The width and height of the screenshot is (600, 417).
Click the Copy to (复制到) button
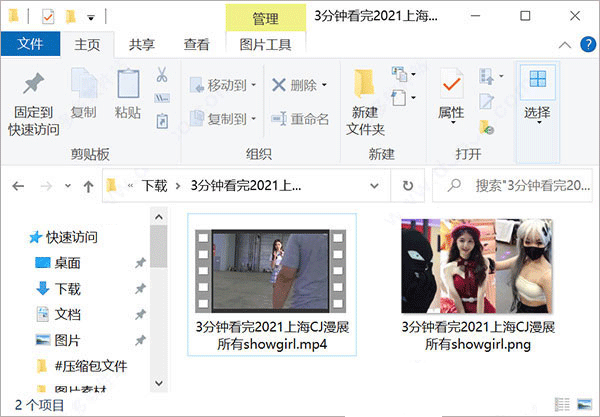219,119
